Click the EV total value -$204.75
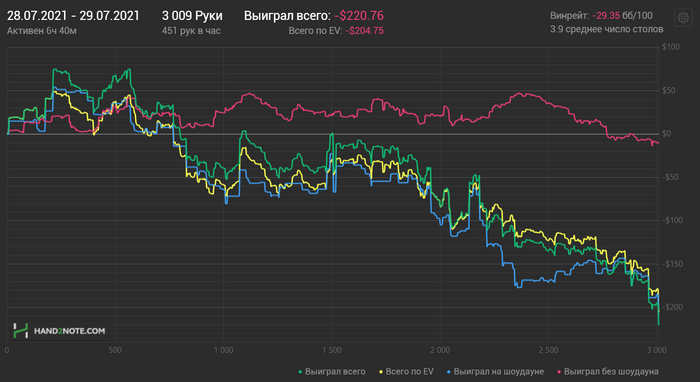The width and height of the screenshot is (700, 382). click(x=364, y=31)
